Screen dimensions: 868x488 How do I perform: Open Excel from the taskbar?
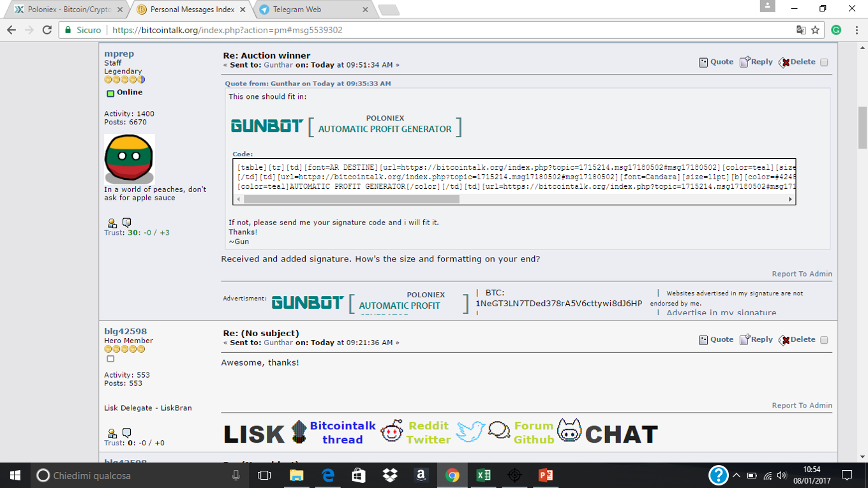click(x=483, y=475)
